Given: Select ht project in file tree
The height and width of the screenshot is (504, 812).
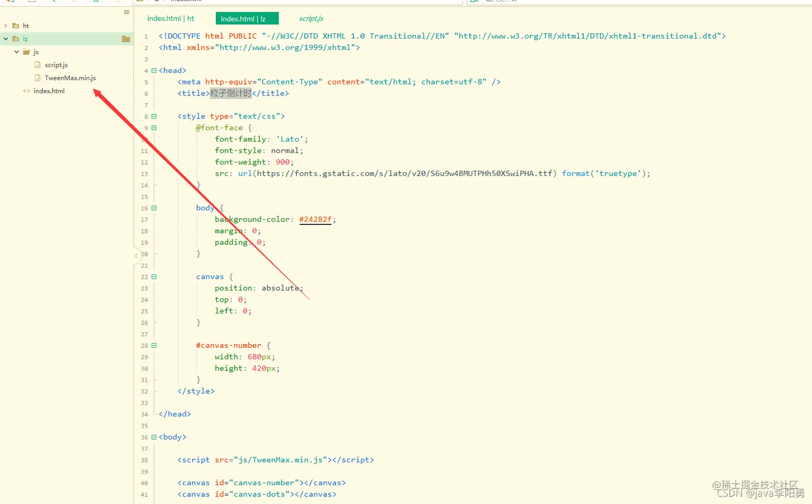Looking at the screenshot, I should coord(26,26).
